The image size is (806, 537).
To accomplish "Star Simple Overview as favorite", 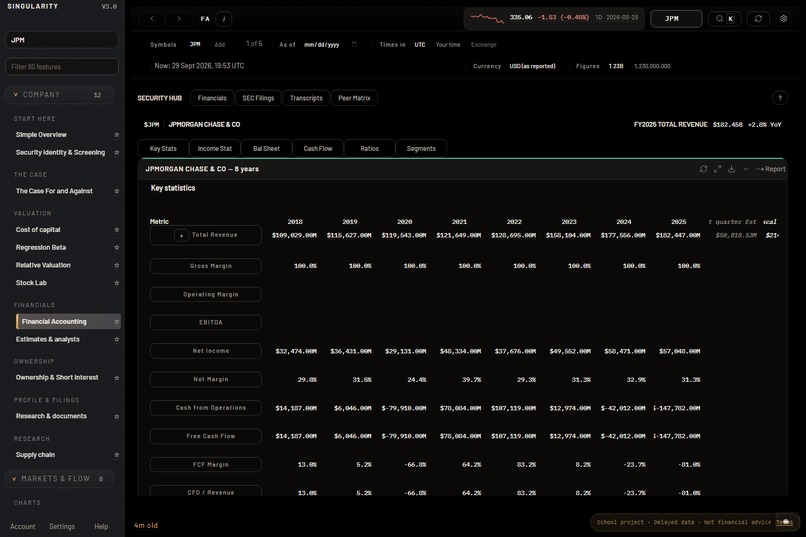I will 117,135.
